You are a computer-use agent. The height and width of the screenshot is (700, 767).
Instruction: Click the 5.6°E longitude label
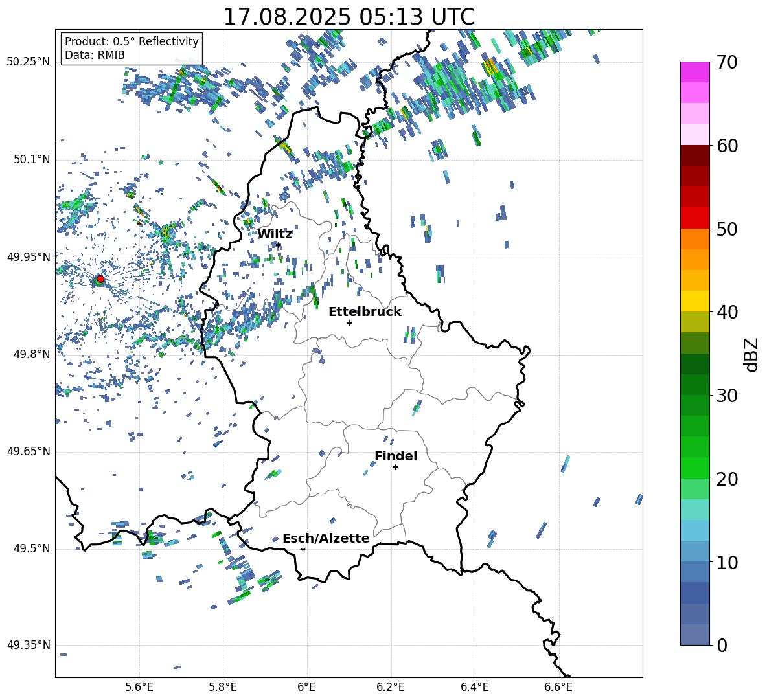pos(139,687)
